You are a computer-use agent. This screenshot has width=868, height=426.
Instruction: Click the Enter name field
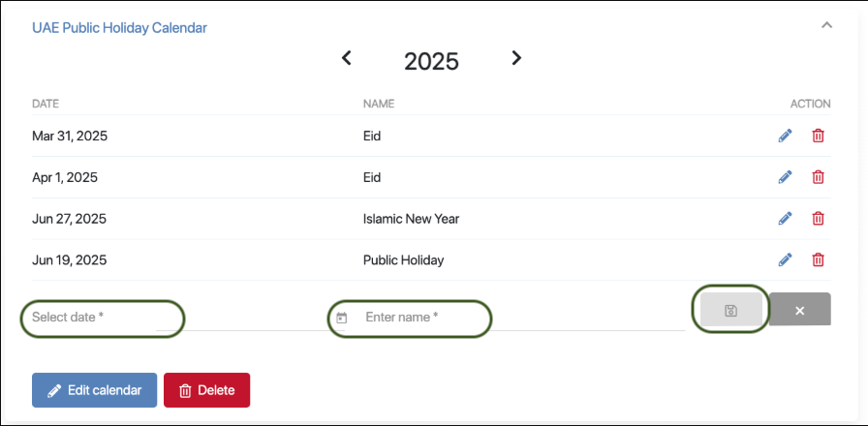pyautogui.click(x=417, y=317)
